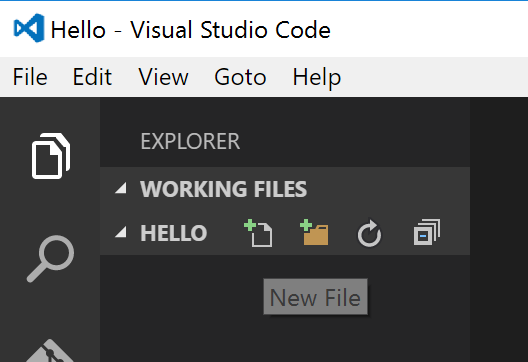
Task: Collapse the HELLO folder section triangle
Action: pyautogui.click(x=121, y=232)
